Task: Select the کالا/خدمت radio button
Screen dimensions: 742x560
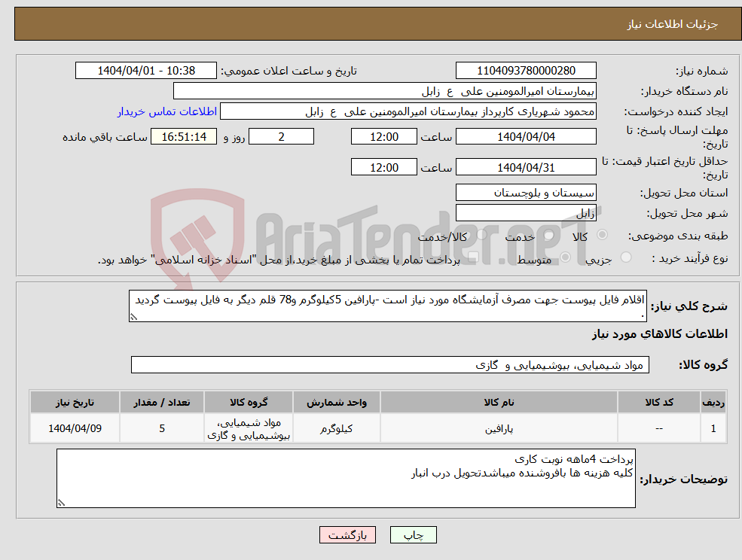Action: (x=481, y=234)
